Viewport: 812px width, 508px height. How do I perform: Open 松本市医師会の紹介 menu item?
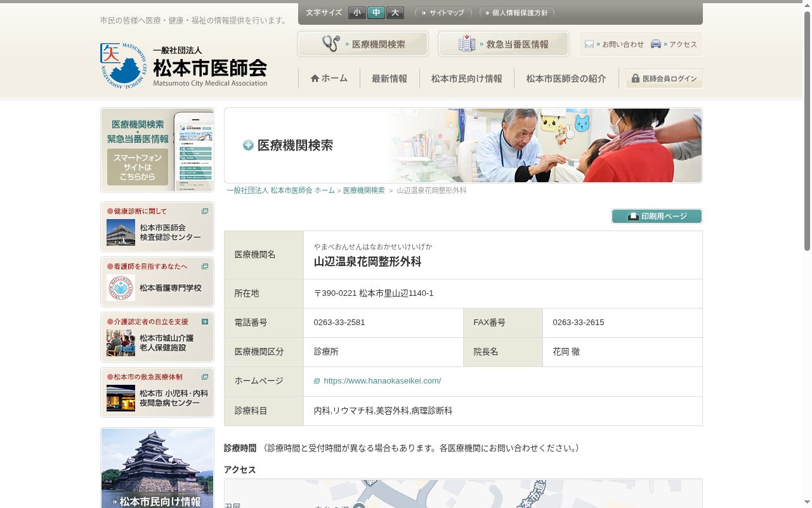[566, 79]
